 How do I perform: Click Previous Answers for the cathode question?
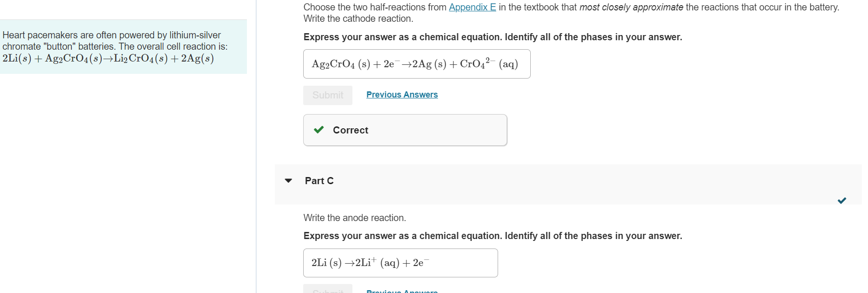[402, 95]
